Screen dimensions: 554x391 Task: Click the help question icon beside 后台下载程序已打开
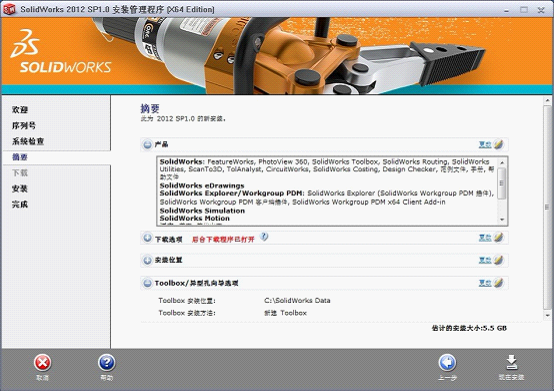(x=264, y=237)
